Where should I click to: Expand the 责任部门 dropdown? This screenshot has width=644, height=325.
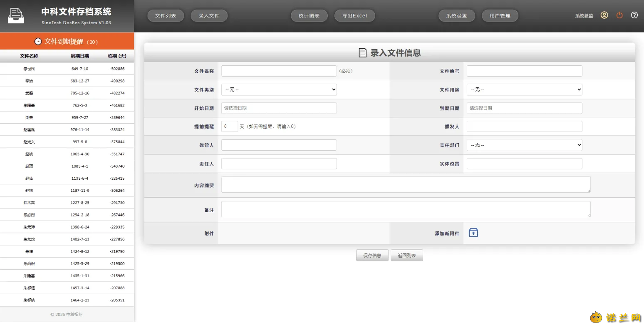coord(524,145)
